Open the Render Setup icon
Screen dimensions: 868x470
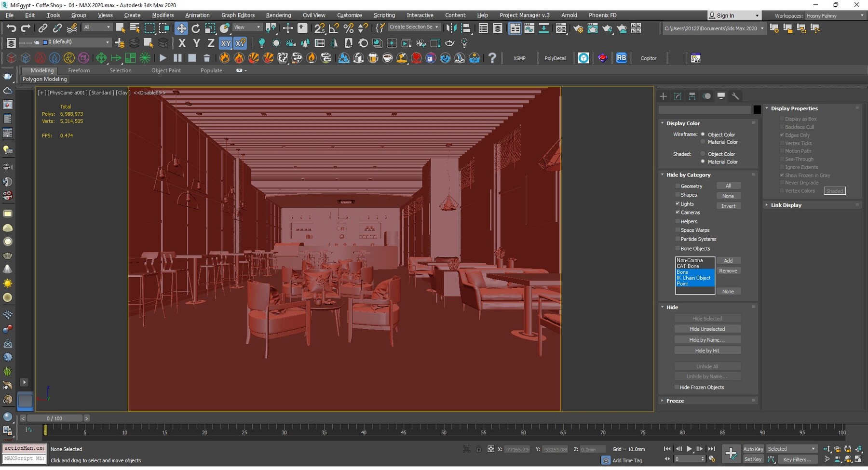click(x=578, y=28)
